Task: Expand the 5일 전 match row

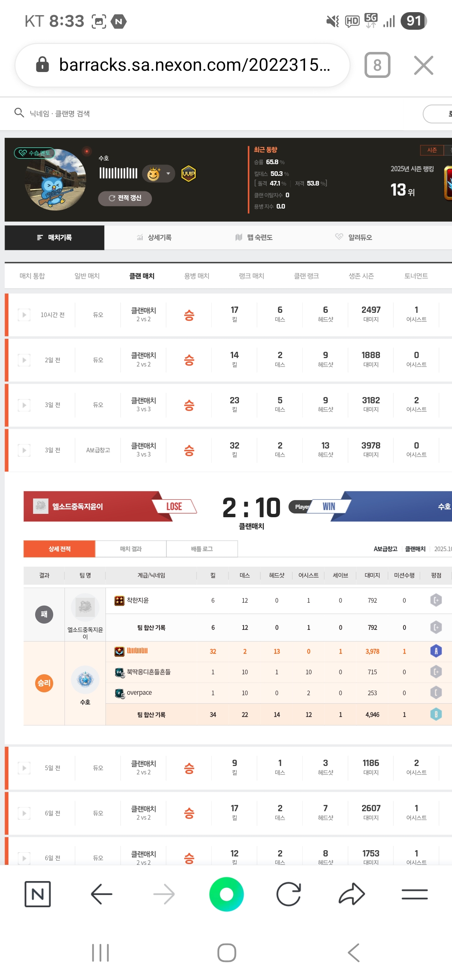Action: (24, 768)
